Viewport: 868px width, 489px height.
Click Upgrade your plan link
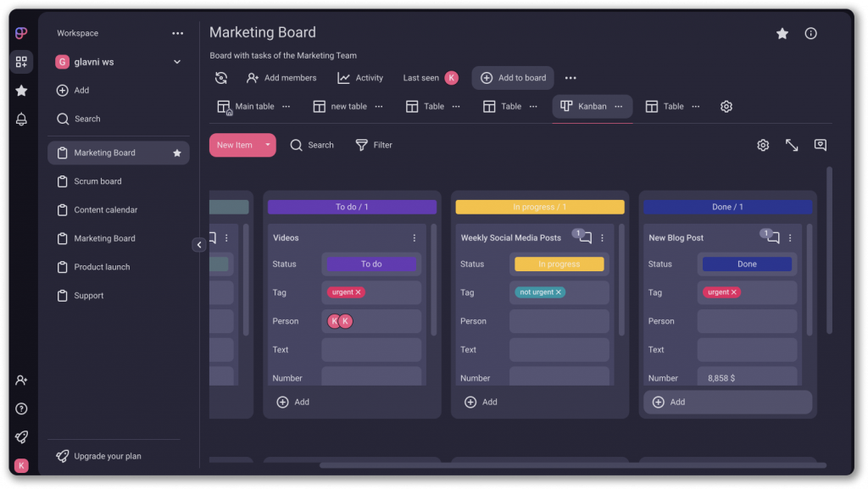(107, 456)
